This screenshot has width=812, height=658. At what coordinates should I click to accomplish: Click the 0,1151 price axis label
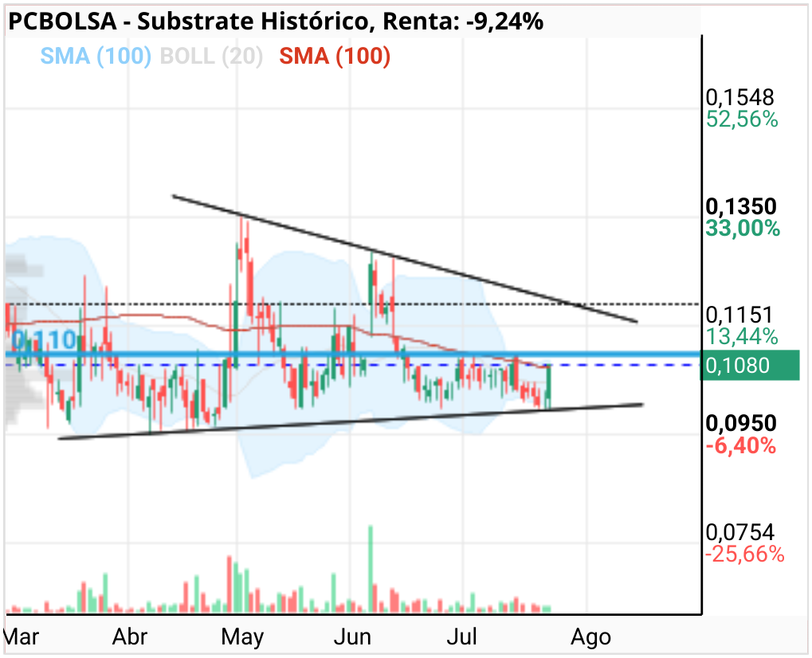click(739, 315)
